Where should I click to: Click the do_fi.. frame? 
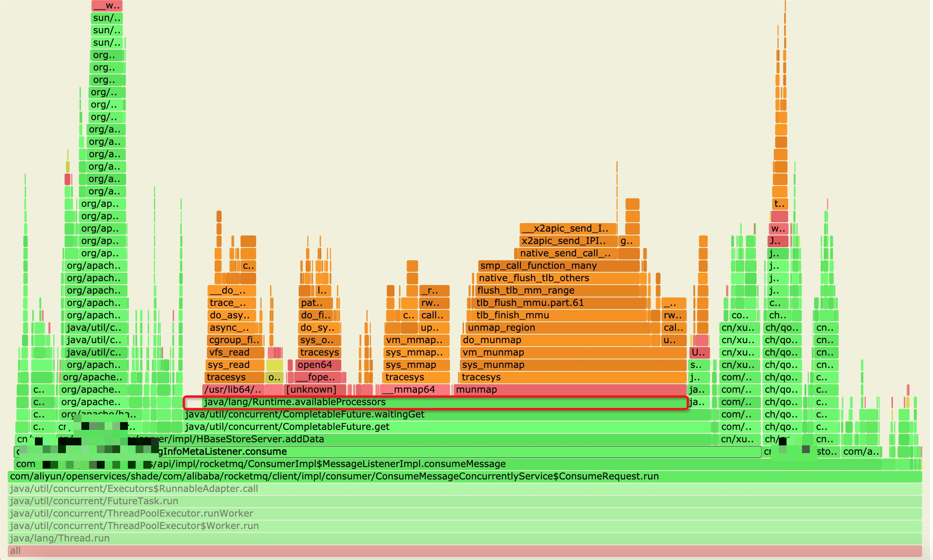316,315
